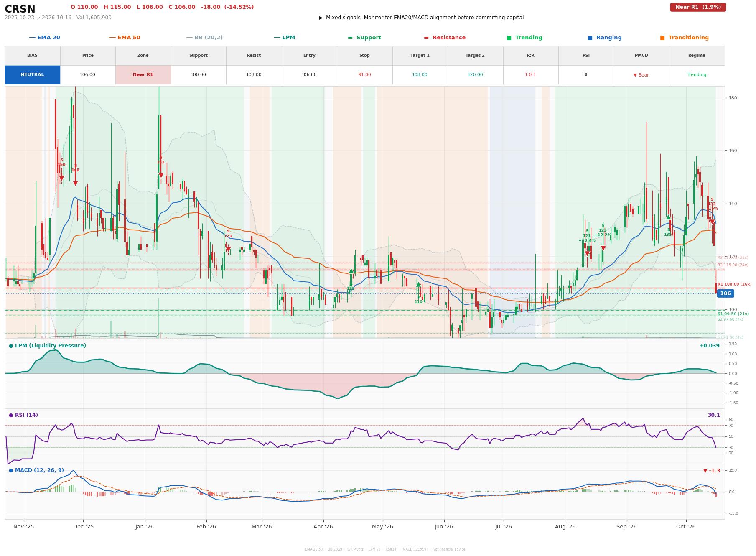Click the -1.3 MACD reading

point(712,471)
